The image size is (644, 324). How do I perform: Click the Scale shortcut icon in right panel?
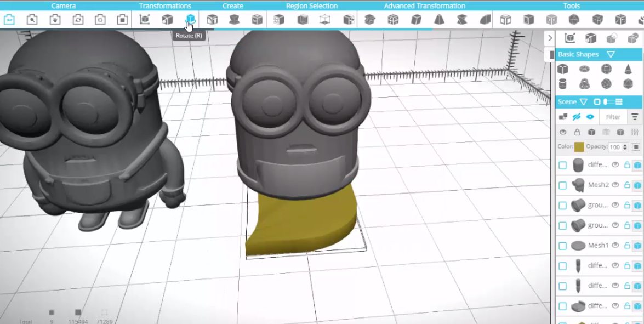[x=591, y=38]
